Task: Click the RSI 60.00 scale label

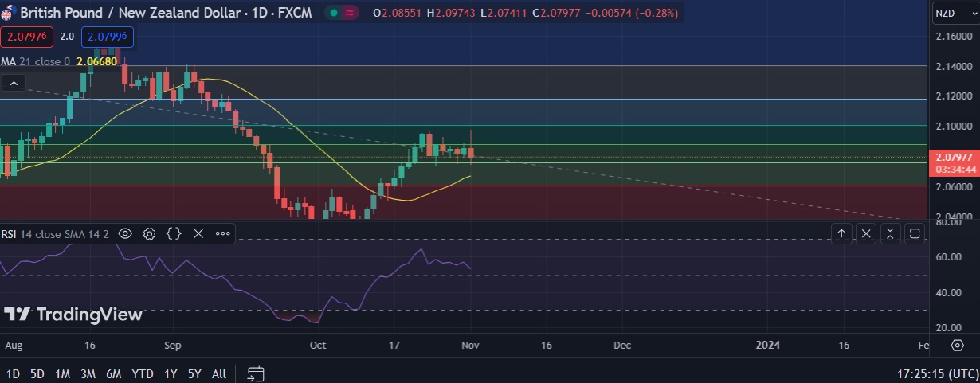Action: click(x=947, y=257)
